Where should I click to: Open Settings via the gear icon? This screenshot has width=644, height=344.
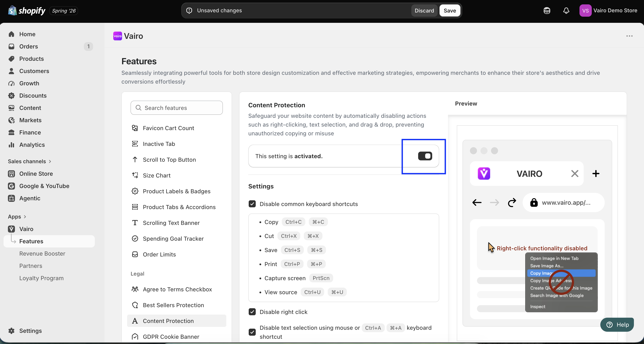pos(11,331)
